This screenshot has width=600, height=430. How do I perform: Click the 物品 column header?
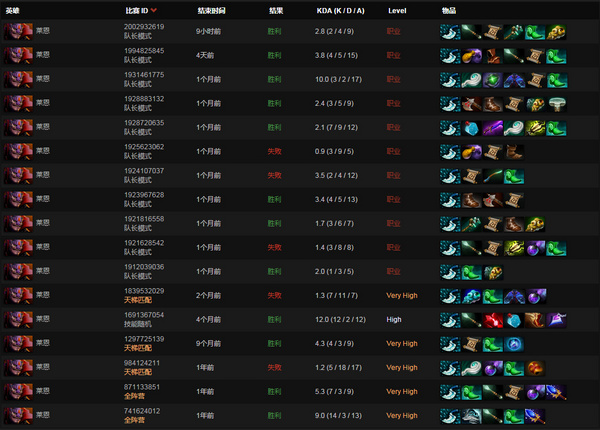point(449,11)
